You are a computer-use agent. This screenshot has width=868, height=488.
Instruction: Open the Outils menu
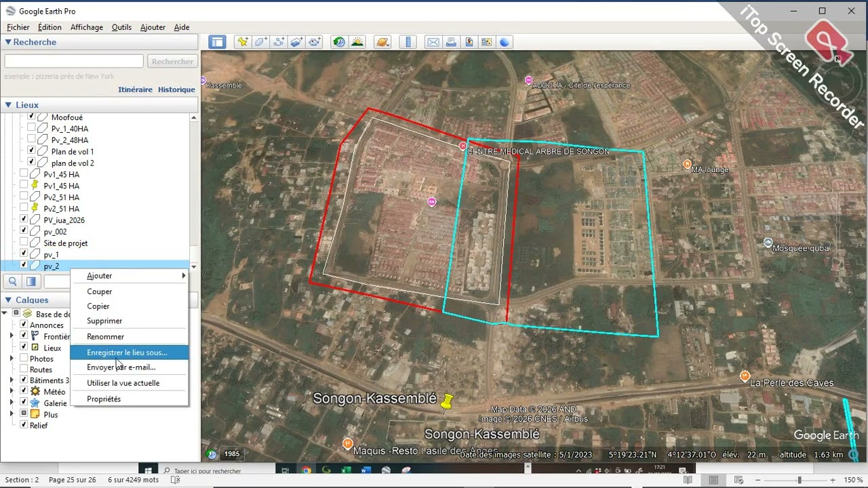121,27
